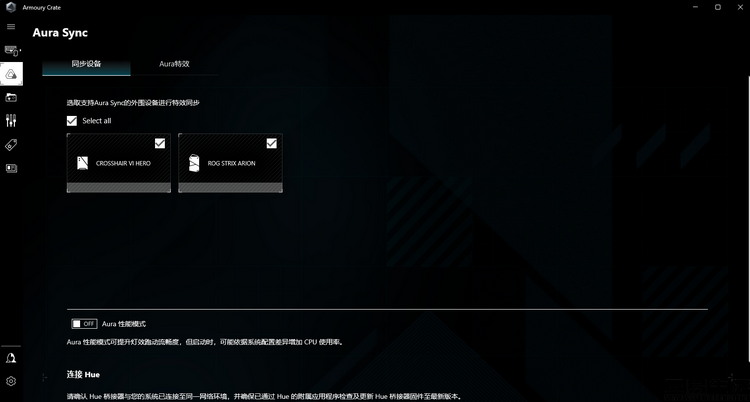Open the user account icon in sidebar

pyautogui.click(x=11, y=358)
